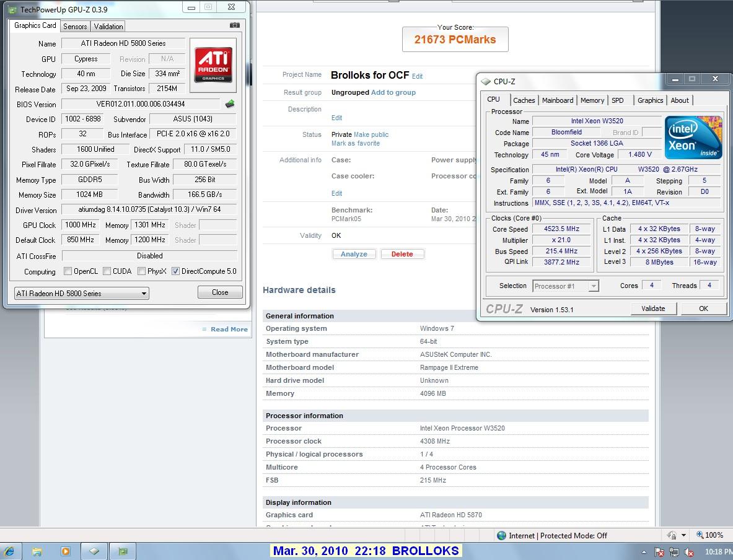Open the ATI Radeon HD 5800 Series dropdown

tap(81, 294)
